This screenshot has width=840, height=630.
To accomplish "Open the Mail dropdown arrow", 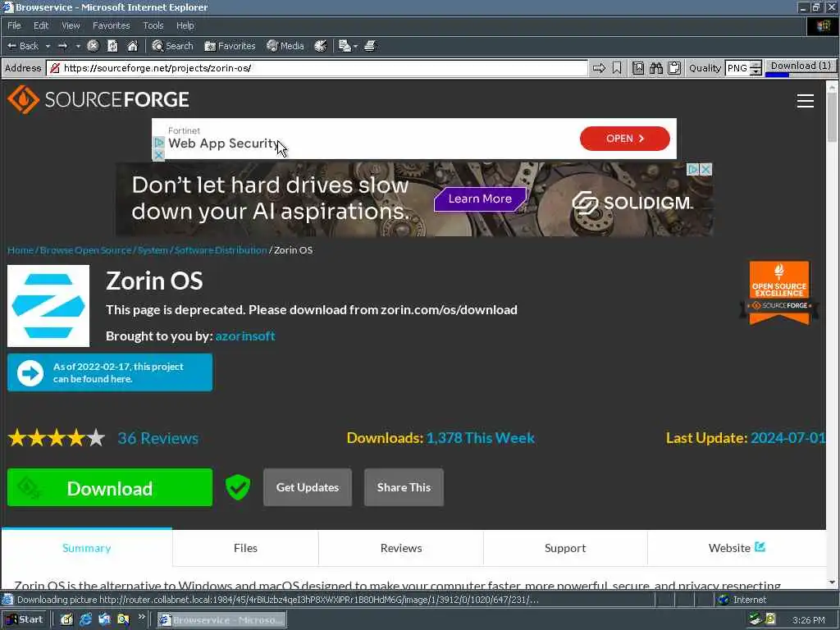I will (x=355, y=46).
